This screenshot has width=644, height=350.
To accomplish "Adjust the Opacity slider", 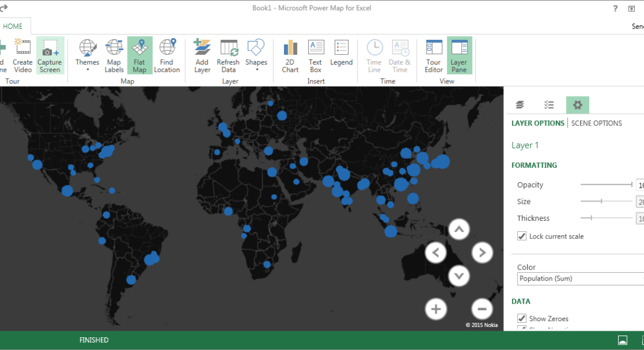I will 606,185.
